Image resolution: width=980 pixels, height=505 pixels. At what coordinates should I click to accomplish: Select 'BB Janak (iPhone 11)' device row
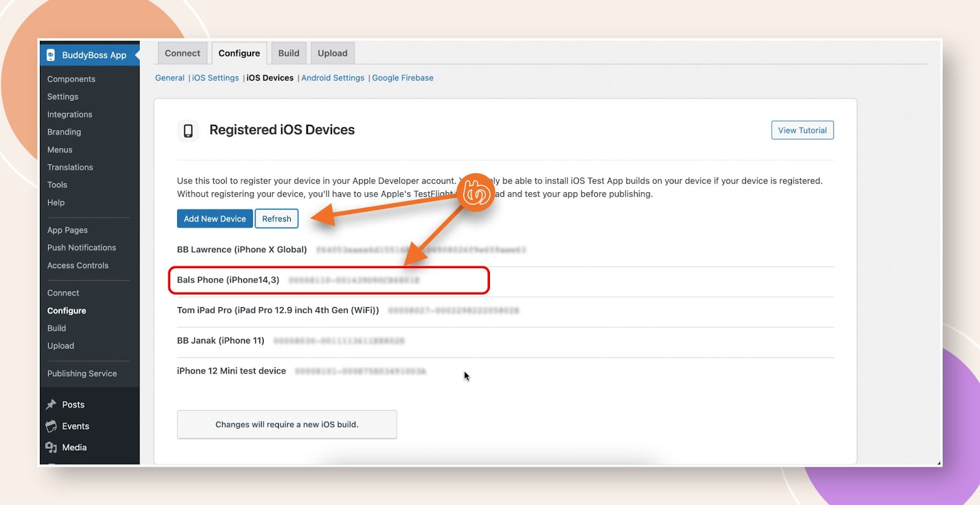point(505,341)
